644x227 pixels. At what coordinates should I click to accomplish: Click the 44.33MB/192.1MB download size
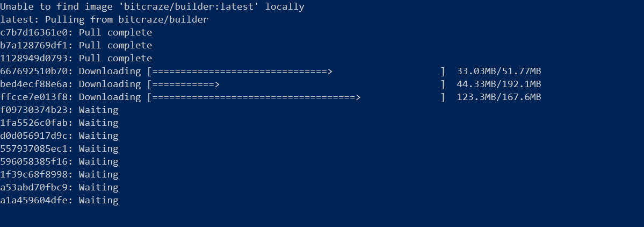[x=498, y=84]
